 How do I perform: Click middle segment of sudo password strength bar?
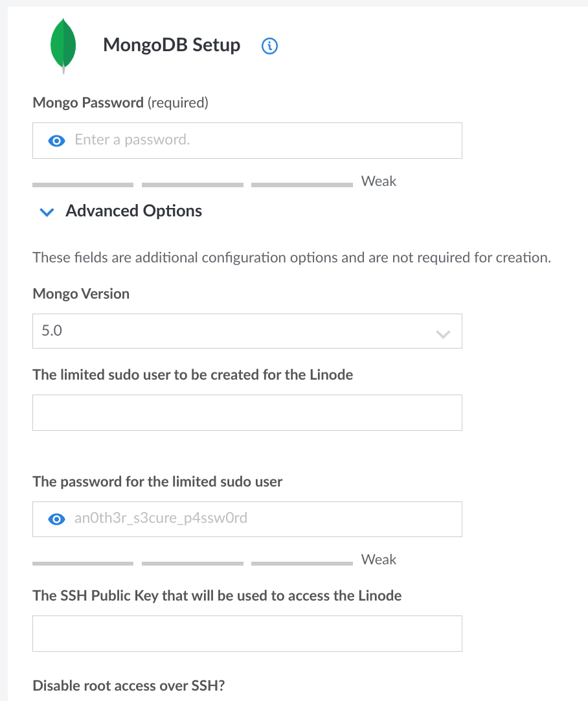(x=192, y=564)
